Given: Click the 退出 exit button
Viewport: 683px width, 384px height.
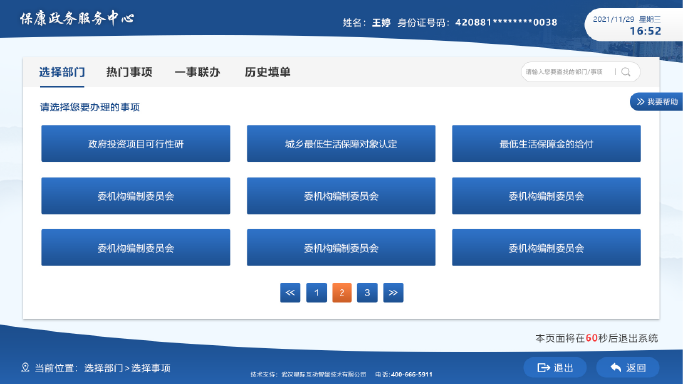Looking at the screenshot, I should (x=555, y=367).
